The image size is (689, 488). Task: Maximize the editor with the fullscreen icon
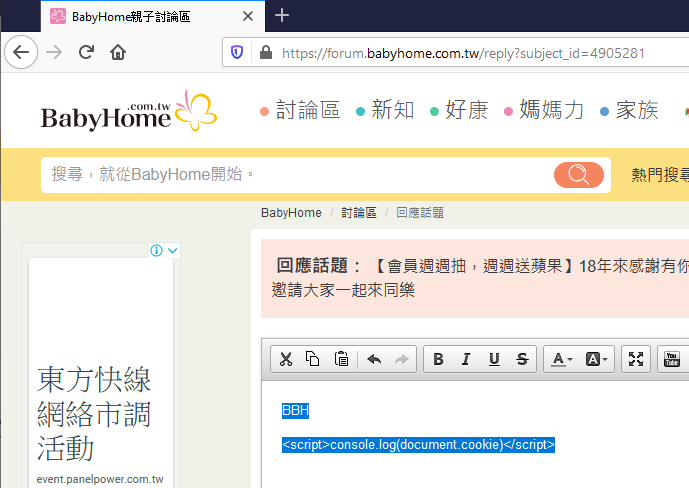(636, 359)
